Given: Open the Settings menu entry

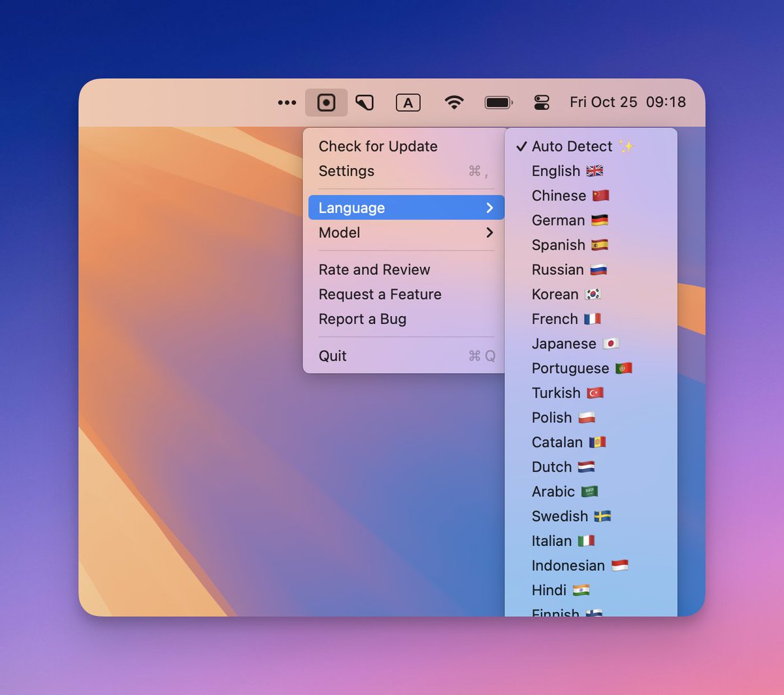Looking at the screenshot, I should (x=346, y=171).
